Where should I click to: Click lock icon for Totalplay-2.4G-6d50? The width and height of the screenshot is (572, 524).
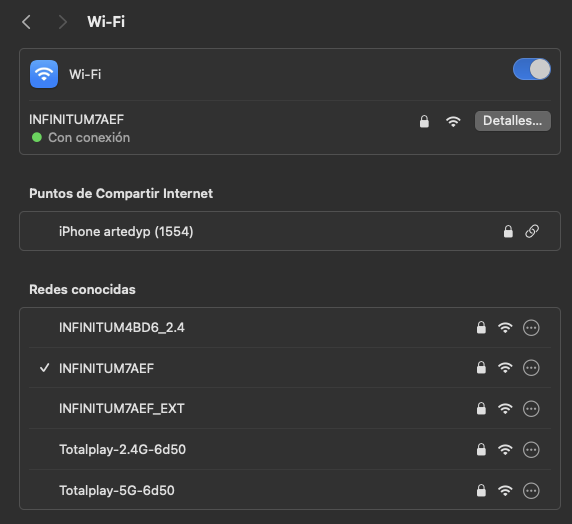click(481, 449)
